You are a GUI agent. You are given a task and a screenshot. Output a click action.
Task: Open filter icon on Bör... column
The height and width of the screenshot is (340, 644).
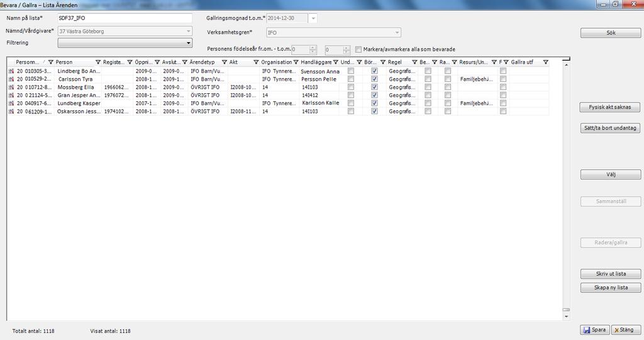pyautogui.click(x=383, y=62)
